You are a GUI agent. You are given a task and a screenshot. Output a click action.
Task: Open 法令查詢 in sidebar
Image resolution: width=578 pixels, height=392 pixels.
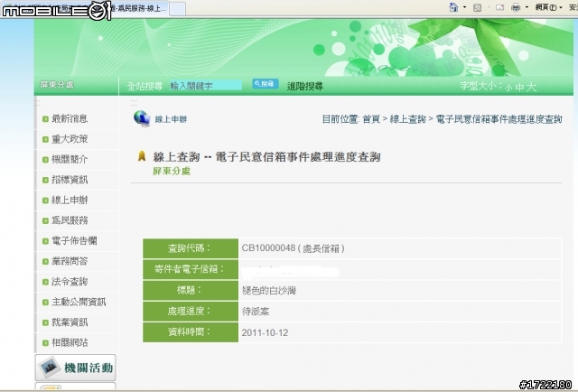point(70,282)
